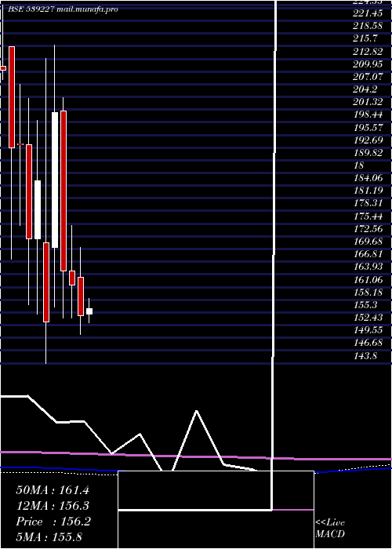Click the 155.3 axis value

pos(365,304)
